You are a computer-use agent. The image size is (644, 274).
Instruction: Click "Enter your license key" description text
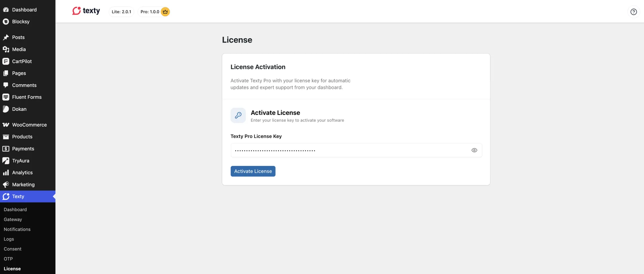click(297, 120)
